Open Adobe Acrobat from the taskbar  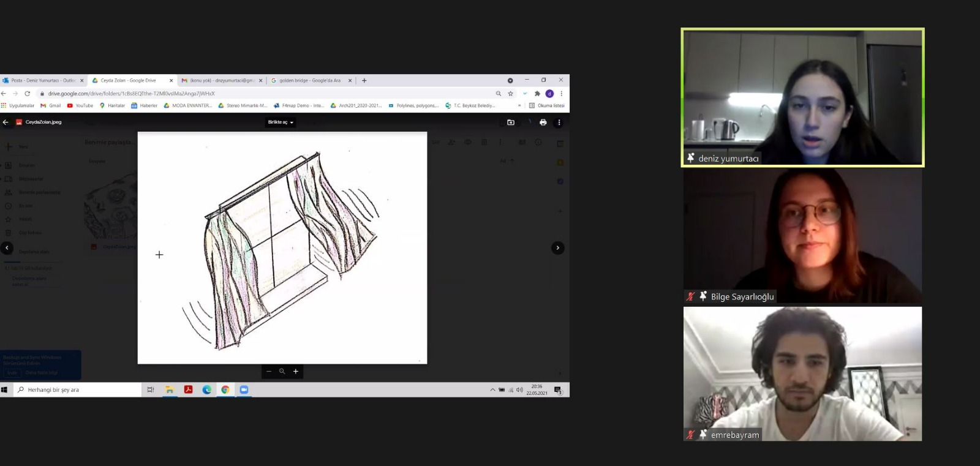[x=188, y=389]
